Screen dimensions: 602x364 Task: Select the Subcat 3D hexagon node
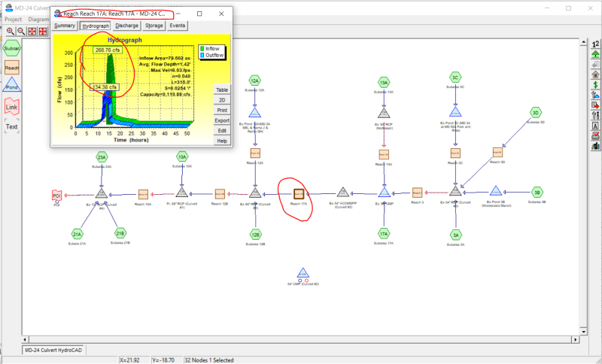pyautogui.click(x=536, y=113)
